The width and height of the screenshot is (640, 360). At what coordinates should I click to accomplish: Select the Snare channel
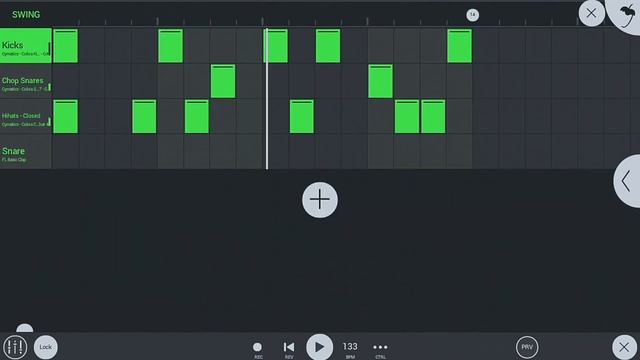26,152
